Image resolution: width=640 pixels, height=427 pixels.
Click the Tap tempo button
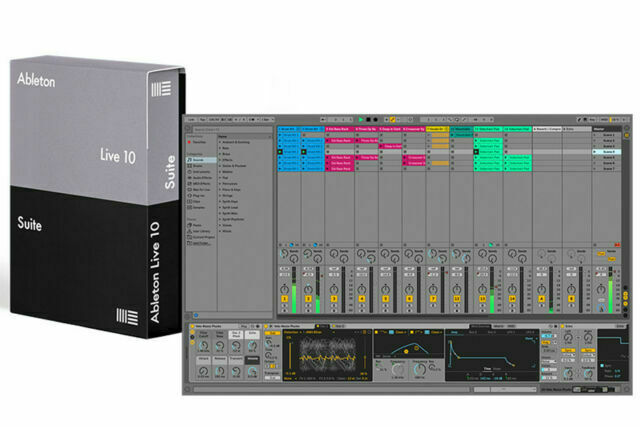pyautogui.click(x=202, y=120)
